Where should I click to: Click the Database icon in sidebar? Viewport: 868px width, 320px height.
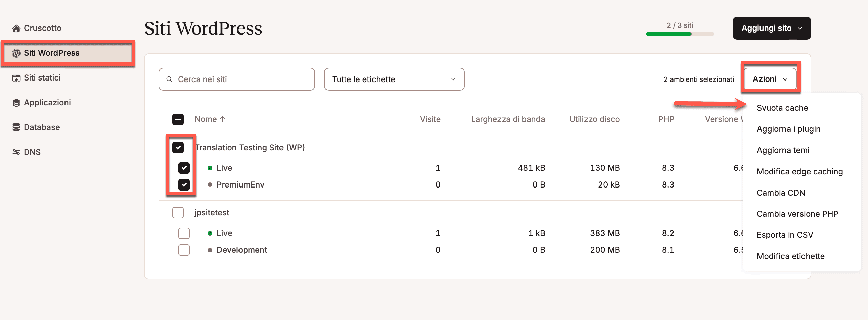[16, 127]
